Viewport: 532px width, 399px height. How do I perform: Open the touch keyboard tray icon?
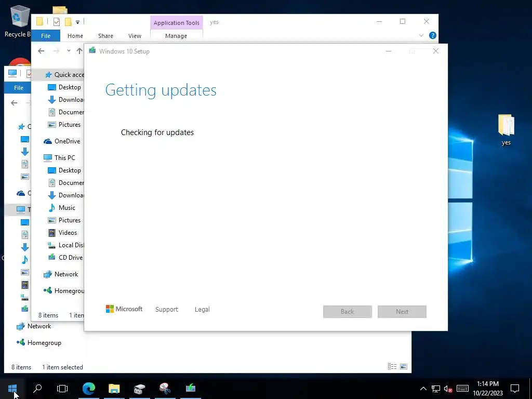(462, 389)
